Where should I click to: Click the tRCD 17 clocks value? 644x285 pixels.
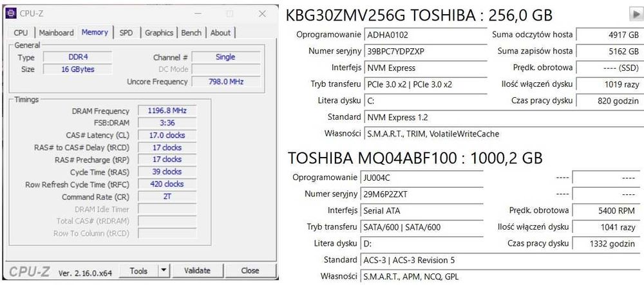pos(167,147)
